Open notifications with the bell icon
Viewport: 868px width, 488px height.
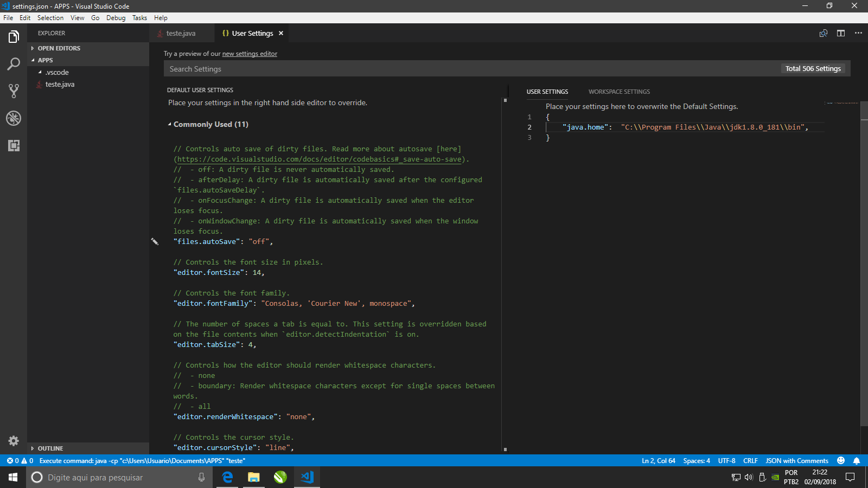click(857, 461)
